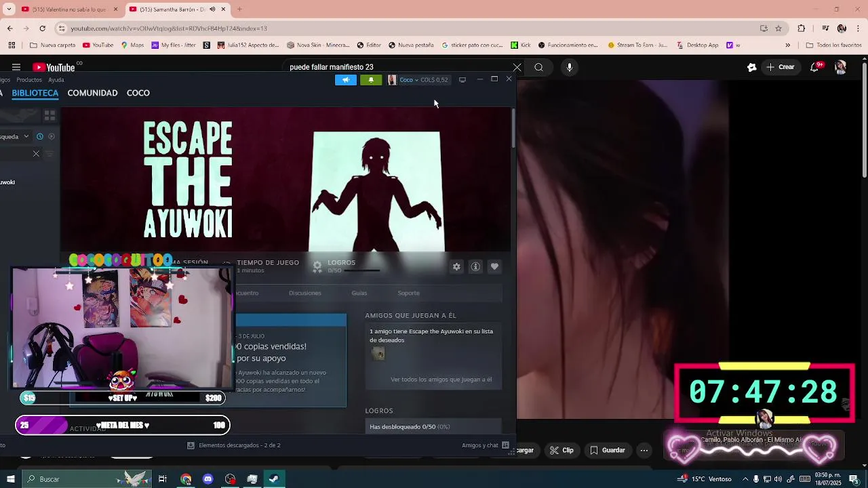Open Amigos y chat in Steam

click(x=486, y=445)
